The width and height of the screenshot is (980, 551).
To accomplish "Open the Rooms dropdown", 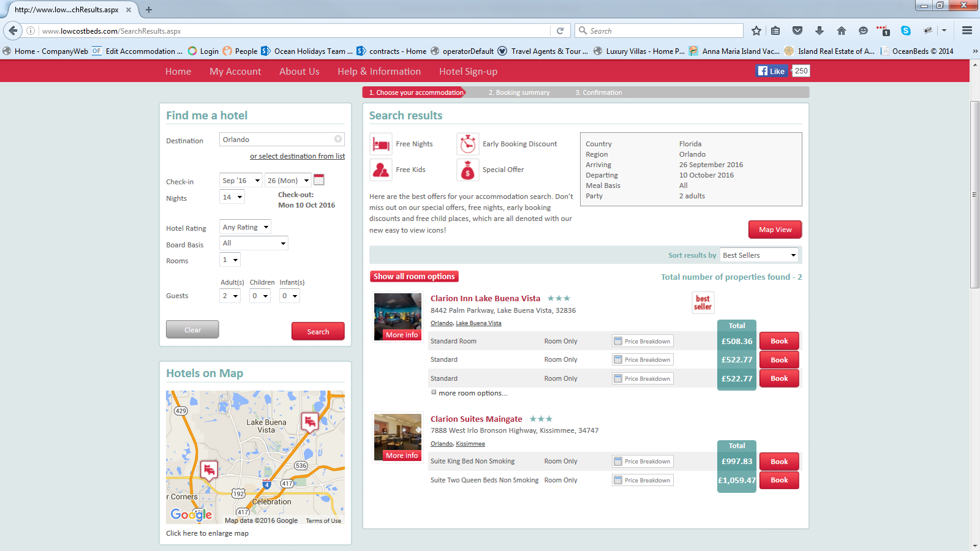I will pyautogui.click(x=230, y=260).
